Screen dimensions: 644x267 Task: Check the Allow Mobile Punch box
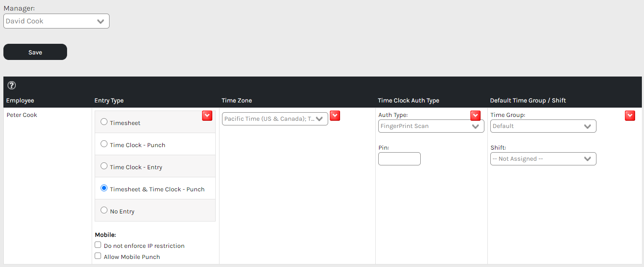98,256
